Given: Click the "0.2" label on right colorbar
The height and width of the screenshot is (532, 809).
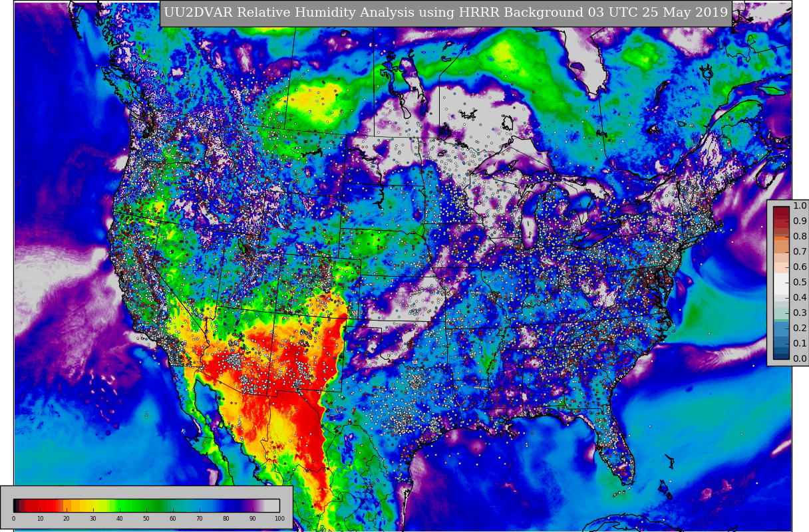Looking at the screenshot, I should point(800,328).
